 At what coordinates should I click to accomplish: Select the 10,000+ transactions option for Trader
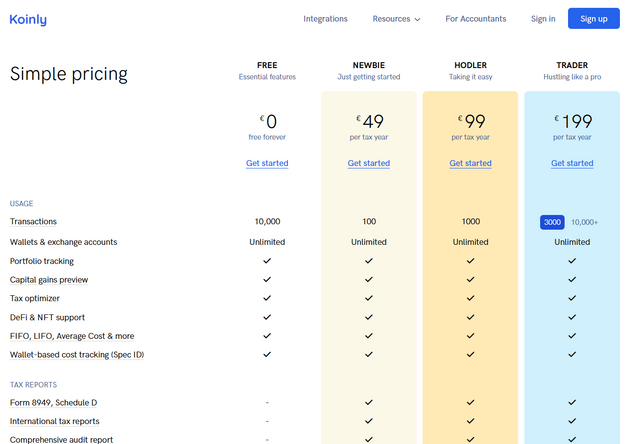point(584,222)
